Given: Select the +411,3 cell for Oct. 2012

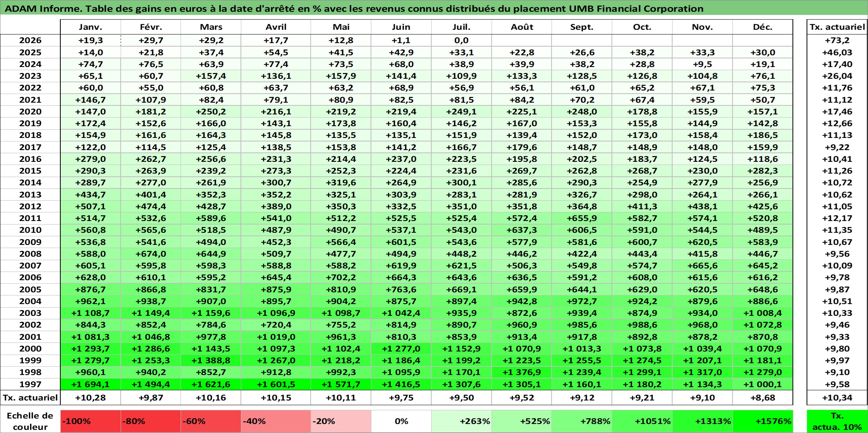Looking at the screenshot, I should click(642, 207).
